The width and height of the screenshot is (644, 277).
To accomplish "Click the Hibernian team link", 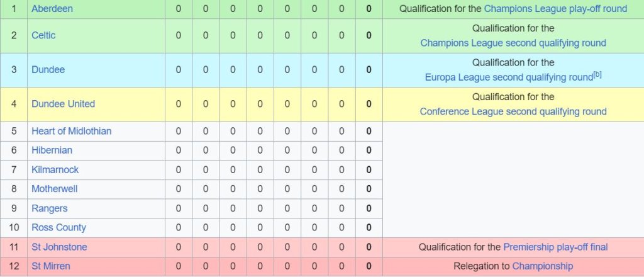I will tap(52, 150).
